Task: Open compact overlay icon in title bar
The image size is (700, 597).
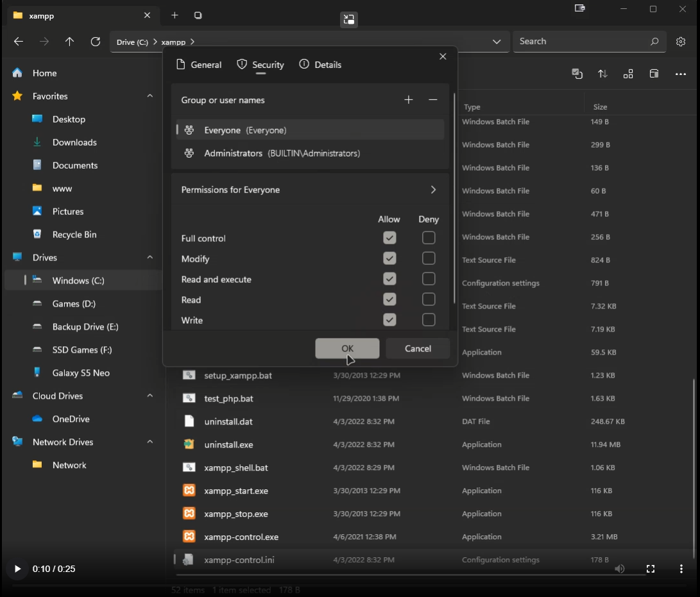Action: (x=579, y=8)
